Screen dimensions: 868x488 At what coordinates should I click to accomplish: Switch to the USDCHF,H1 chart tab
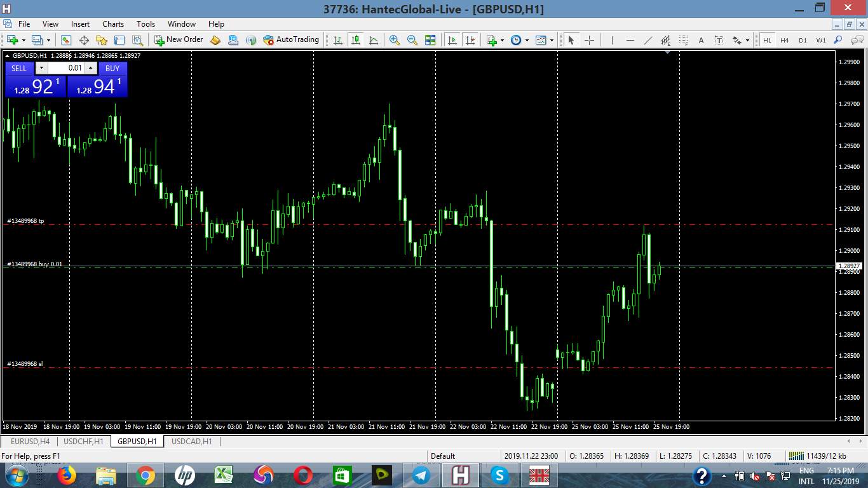pos(83,442)
